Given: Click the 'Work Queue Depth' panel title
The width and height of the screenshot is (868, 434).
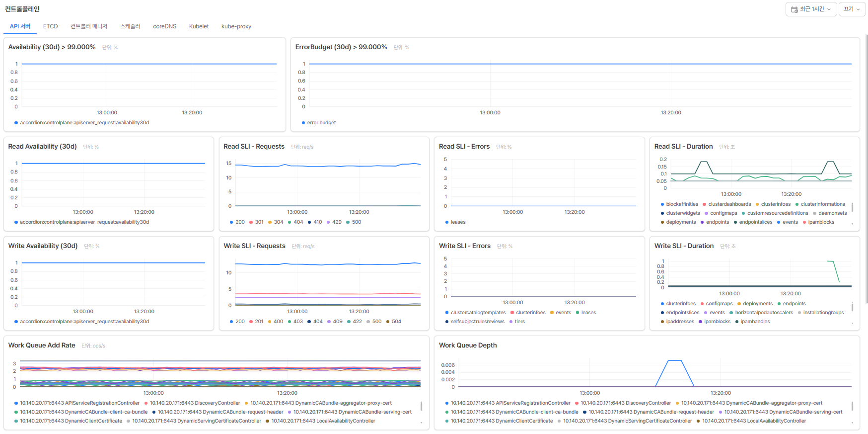Looking at the screenshot, I should [x=468, y=346].
